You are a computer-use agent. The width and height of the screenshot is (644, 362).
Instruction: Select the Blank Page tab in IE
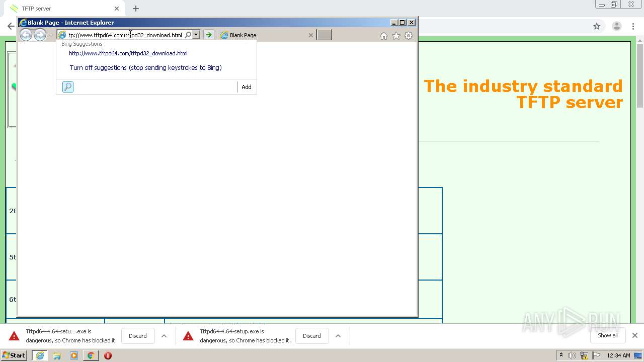tap(267, 35)
